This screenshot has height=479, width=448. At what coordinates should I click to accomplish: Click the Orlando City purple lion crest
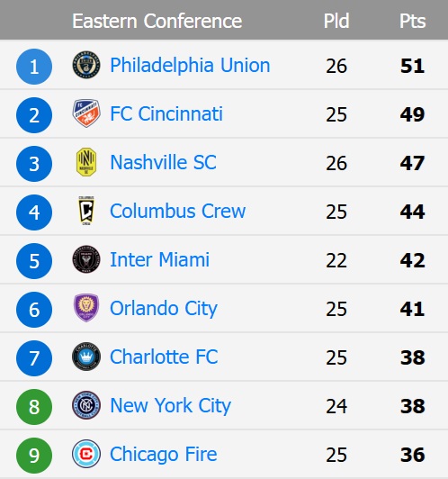86,308
